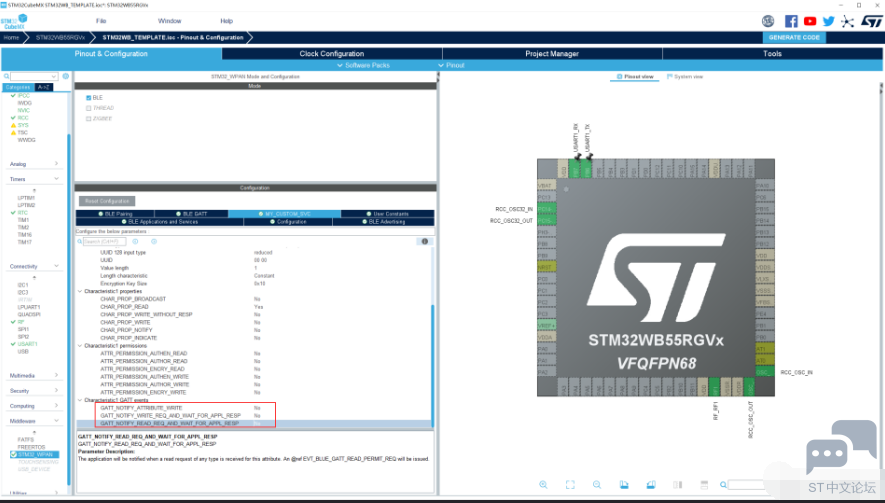Switch to Project Manager tab
Viewport: 885px width, 503px height.
pos(552,54)
